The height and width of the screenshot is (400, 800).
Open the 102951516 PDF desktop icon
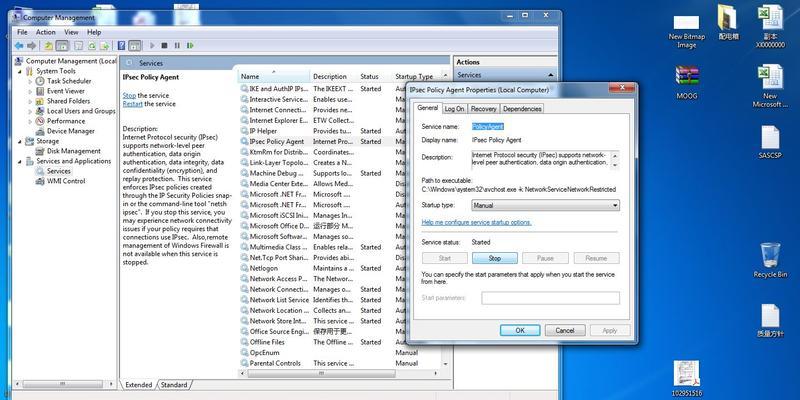click(687, 379)
